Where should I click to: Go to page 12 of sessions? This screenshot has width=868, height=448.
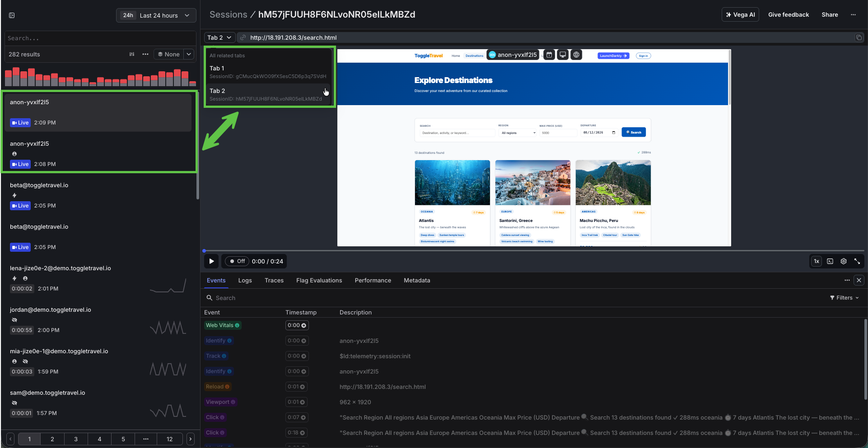[169, 439]
